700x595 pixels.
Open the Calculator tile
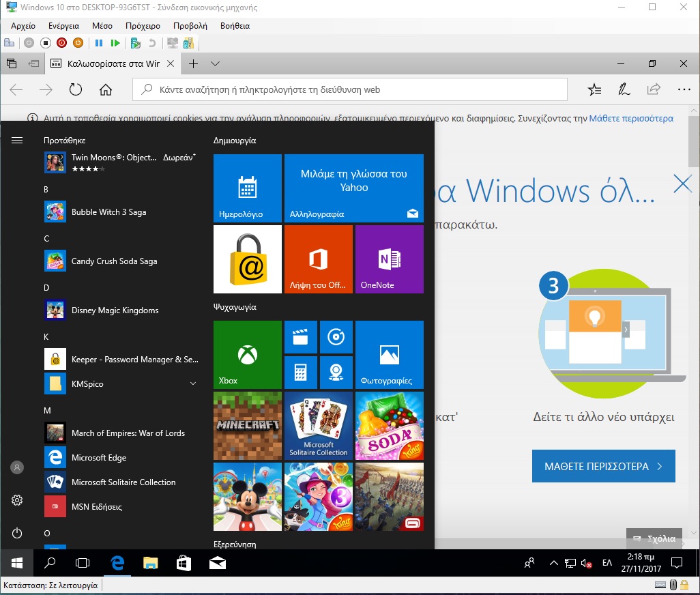[300, 373]
